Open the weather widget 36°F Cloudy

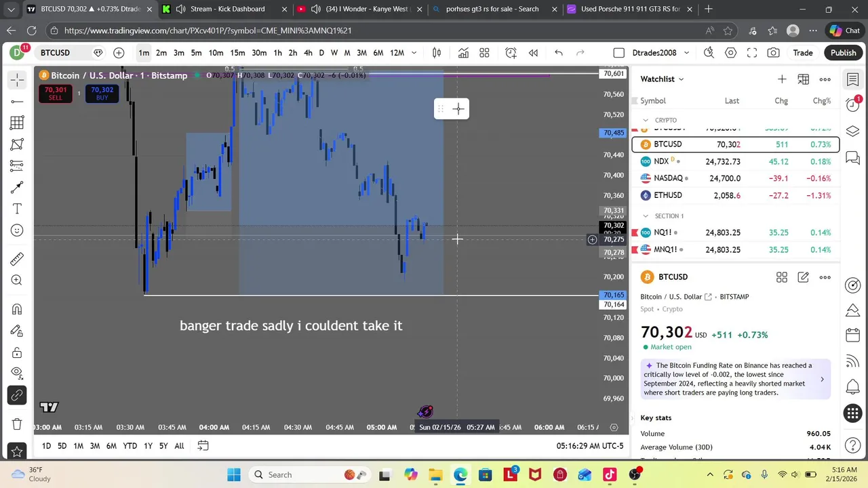(x=31, y=474)
